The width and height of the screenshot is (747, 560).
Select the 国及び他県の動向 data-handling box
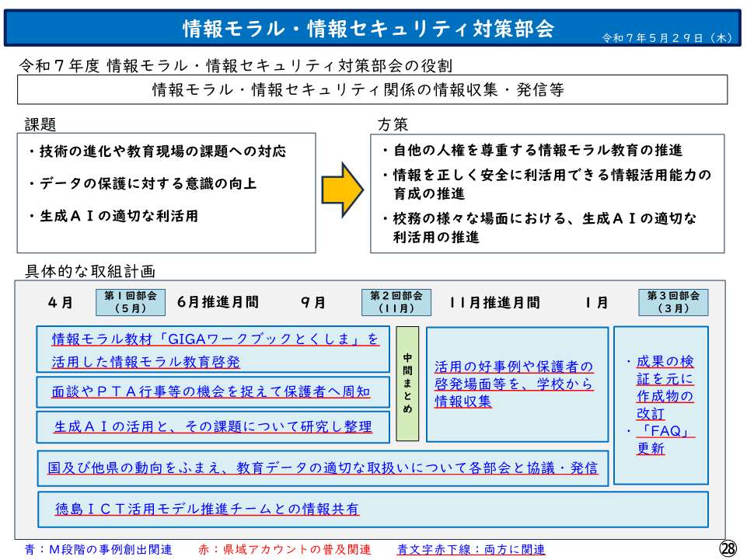[324, 467]
